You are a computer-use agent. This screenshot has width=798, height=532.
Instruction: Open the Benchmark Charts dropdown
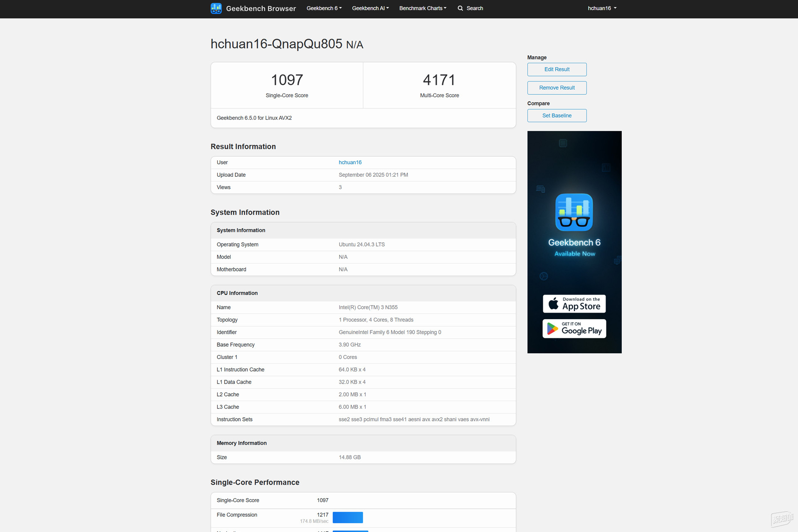coord(423,8)
